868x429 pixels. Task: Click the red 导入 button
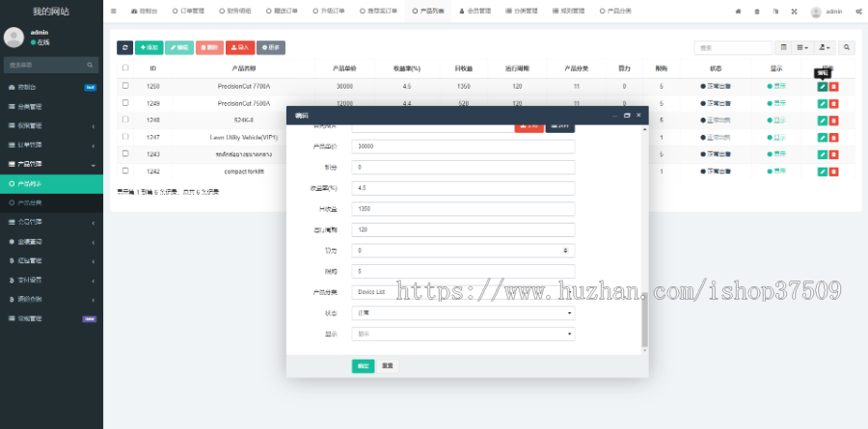tap(240, 47)
